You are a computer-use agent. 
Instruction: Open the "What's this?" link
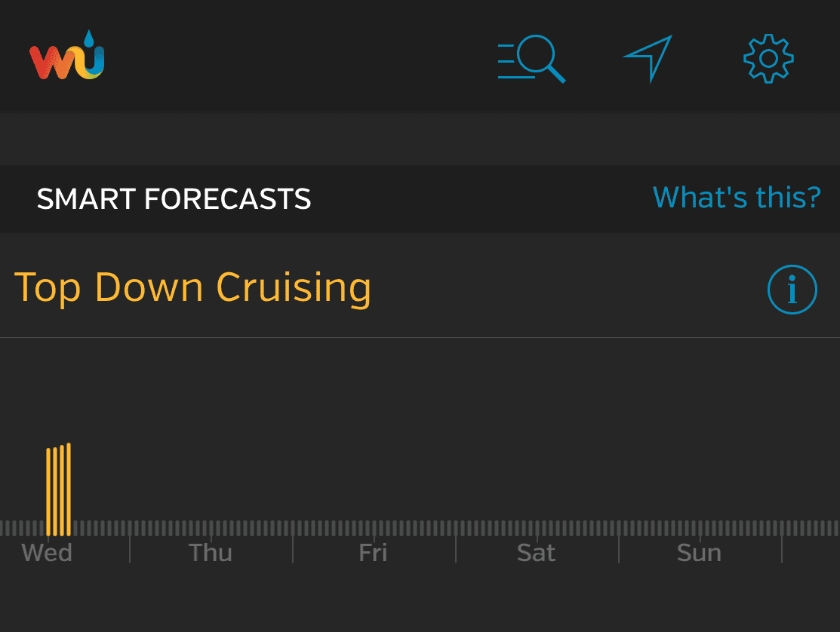click(x=737, y=198)
